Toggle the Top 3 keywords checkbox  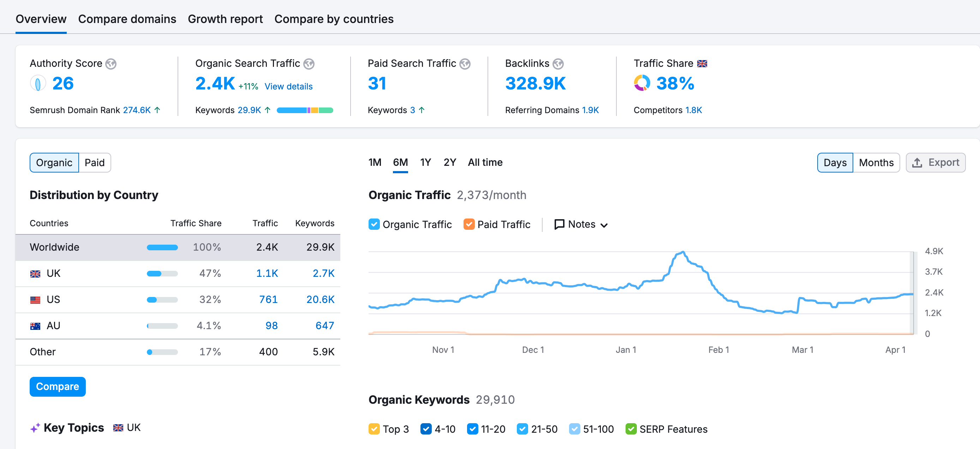coord(374,429)
